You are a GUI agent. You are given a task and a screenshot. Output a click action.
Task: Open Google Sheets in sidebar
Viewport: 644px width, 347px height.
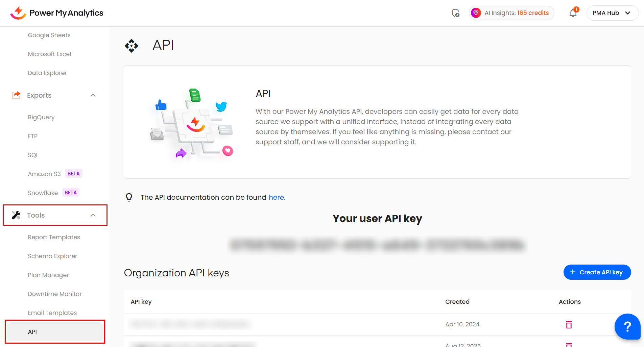click(49, 35)
